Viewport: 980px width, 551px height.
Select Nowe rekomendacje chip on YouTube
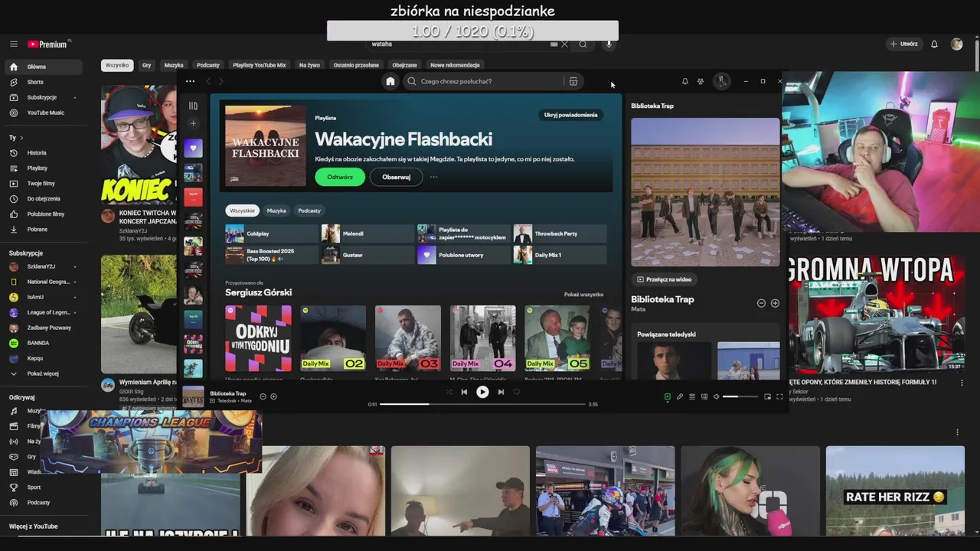point(455,65)
